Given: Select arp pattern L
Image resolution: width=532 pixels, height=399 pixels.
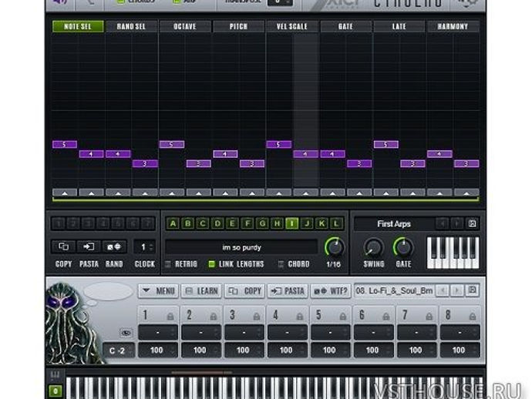Looking at the screenshot, I should (x=336, y=223).
